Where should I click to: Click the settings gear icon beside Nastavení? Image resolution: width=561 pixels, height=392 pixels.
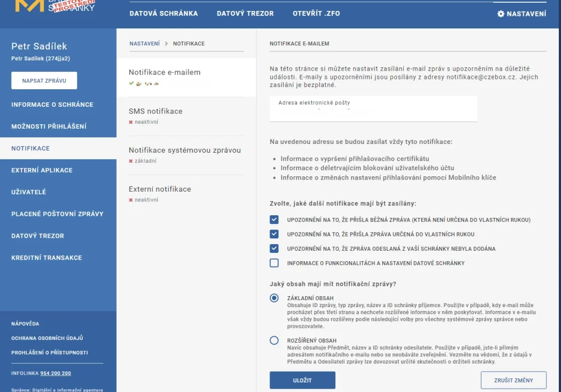point(500,14)
